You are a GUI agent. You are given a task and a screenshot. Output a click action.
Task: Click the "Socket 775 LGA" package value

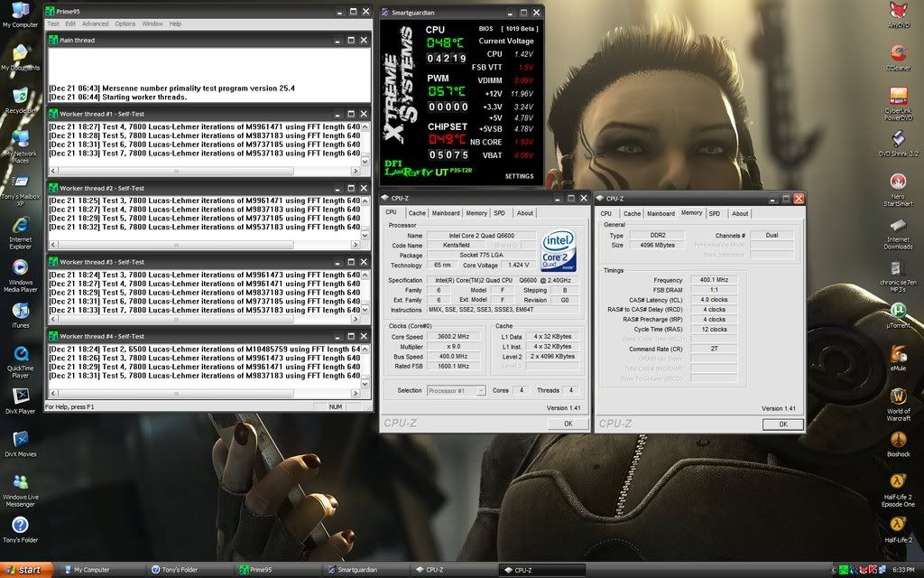[x=481, y=256]
